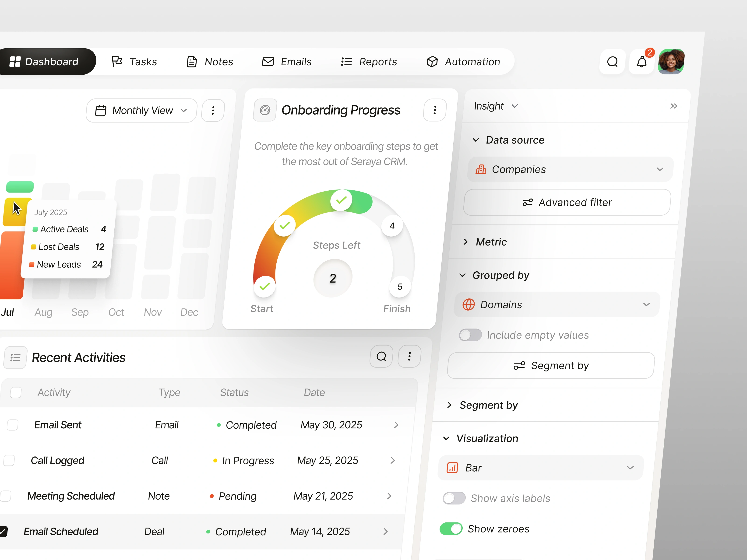Collapse the Data source section

(x=509, y=140)
